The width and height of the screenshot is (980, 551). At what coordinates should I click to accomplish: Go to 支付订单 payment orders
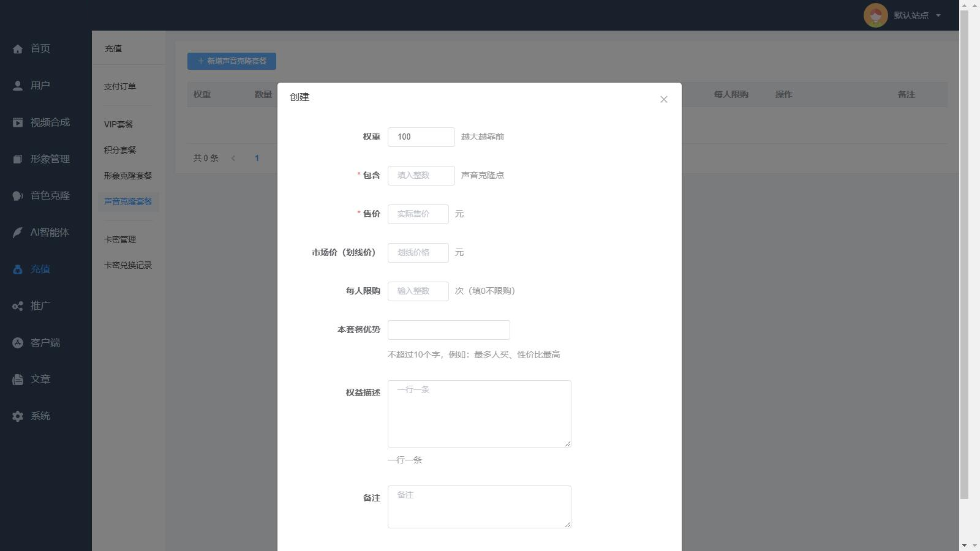(x=120, y=86)
